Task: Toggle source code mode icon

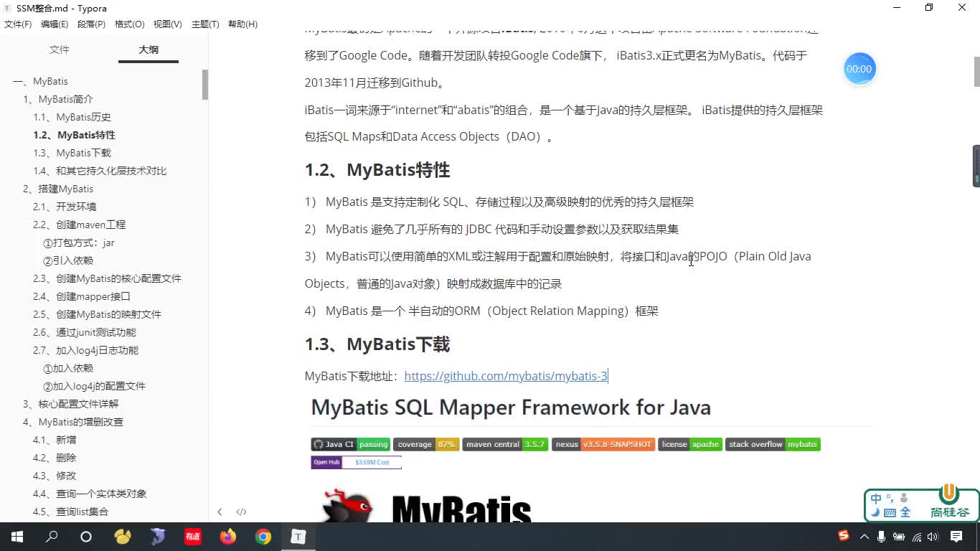Action: click(x=241, y=512)
